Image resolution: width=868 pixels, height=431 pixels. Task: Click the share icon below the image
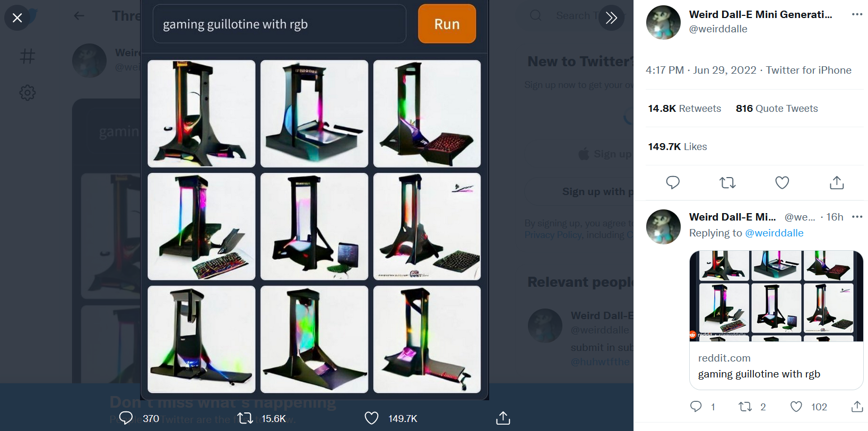503,418
